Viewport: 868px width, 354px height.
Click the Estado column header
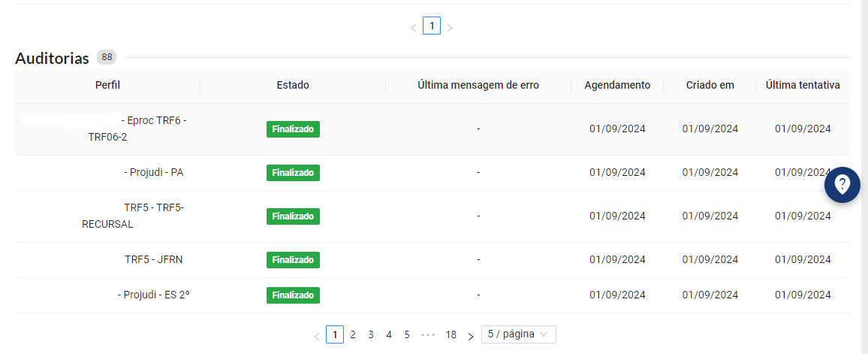[x=293, y=86]
